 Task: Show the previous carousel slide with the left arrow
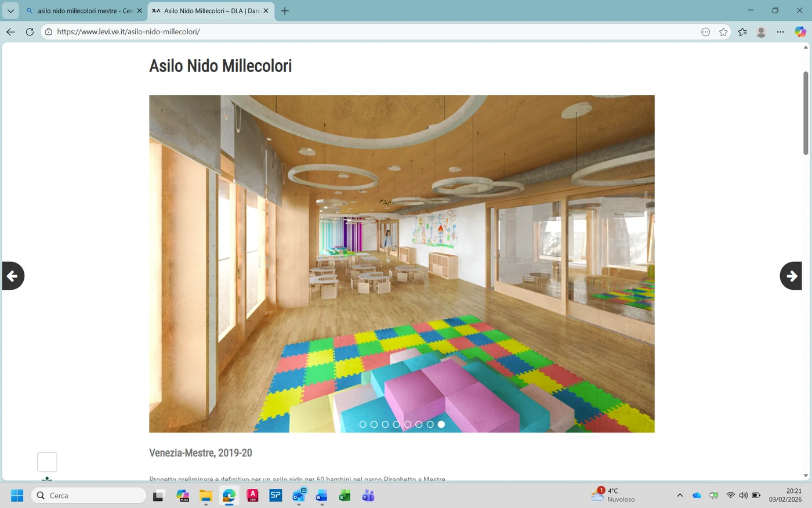click(13, 276)
